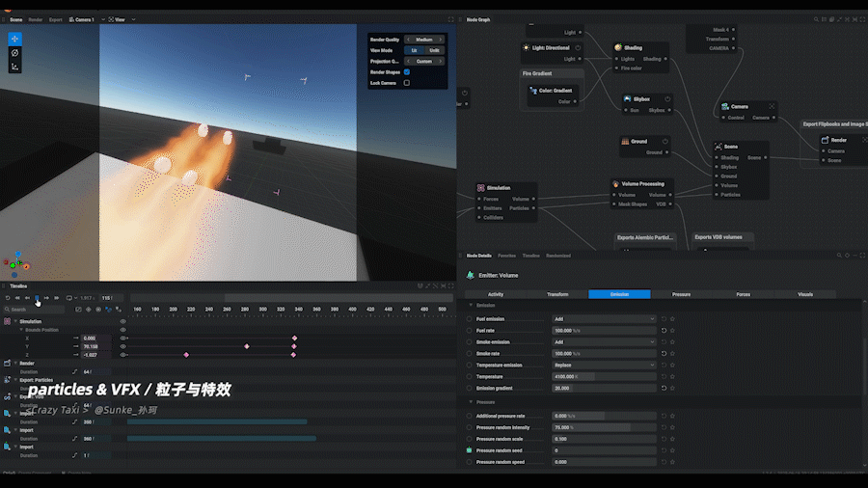868x488 pixels.
Task: Toggle visibility eye for the Simulation track
Action: pyautogui.click(x=122, y=321)
